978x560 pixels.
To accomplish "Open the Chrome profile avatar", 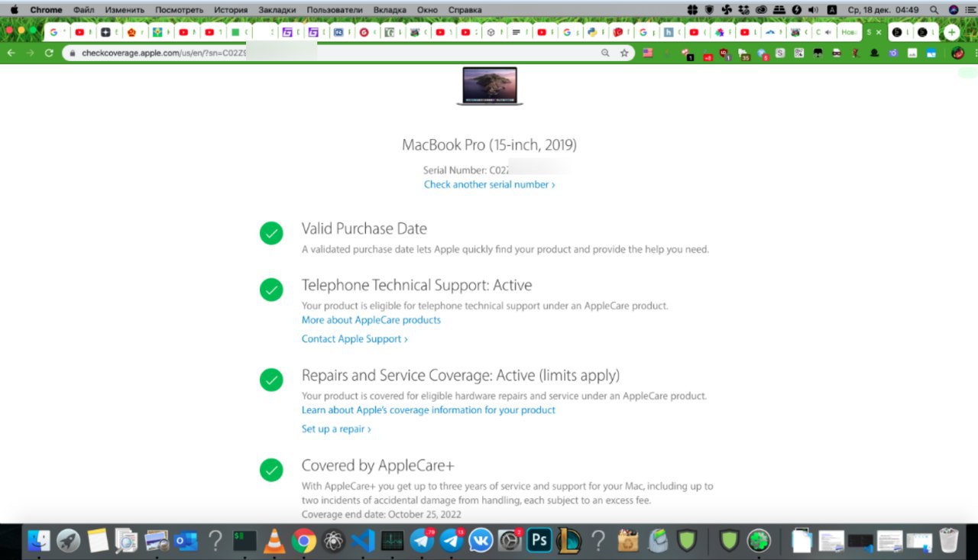I will click(957, 53).
